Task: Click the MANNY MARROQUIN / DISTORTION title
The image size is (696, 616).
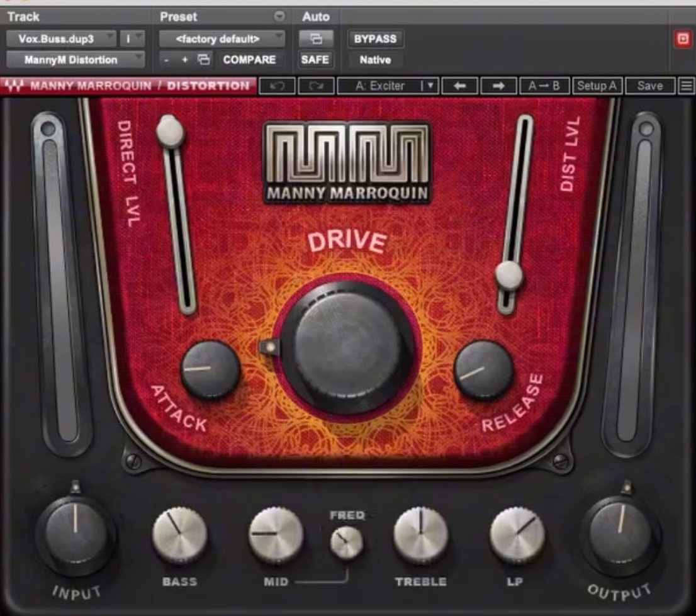Action: (140, 86)
